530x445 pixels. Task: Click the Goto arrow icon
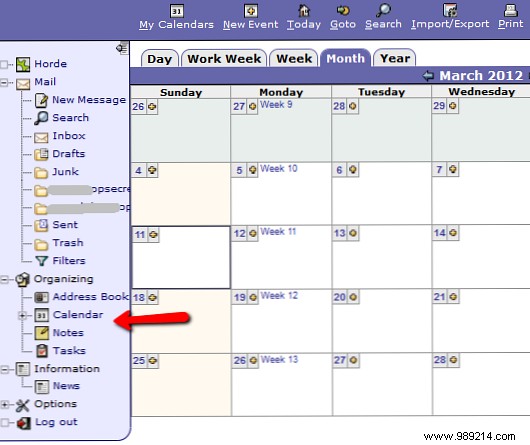pyautogui.click(x=343, y=10)
